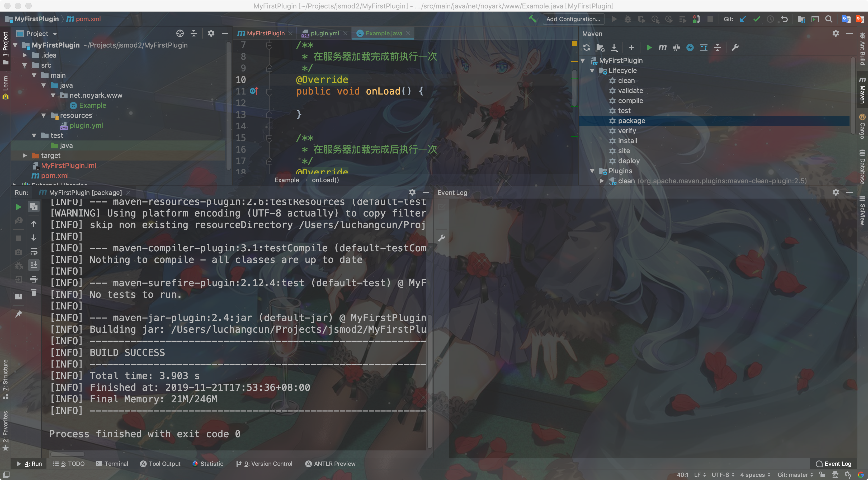
Task: Click the Maven Reimport refresh icon
Action: pyautogui.click(x=586, y=48)
